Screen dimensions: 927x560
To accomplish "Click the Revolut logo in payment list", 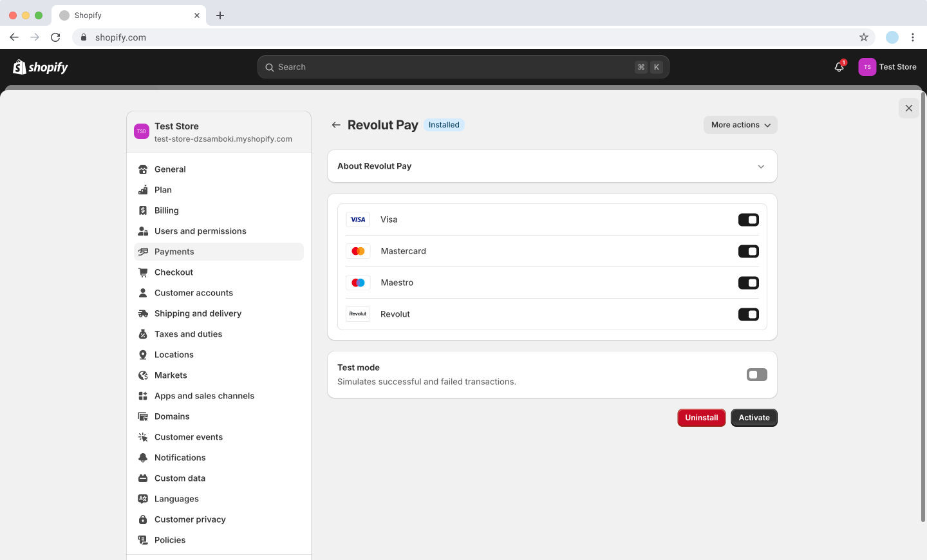I will [358, 314].
